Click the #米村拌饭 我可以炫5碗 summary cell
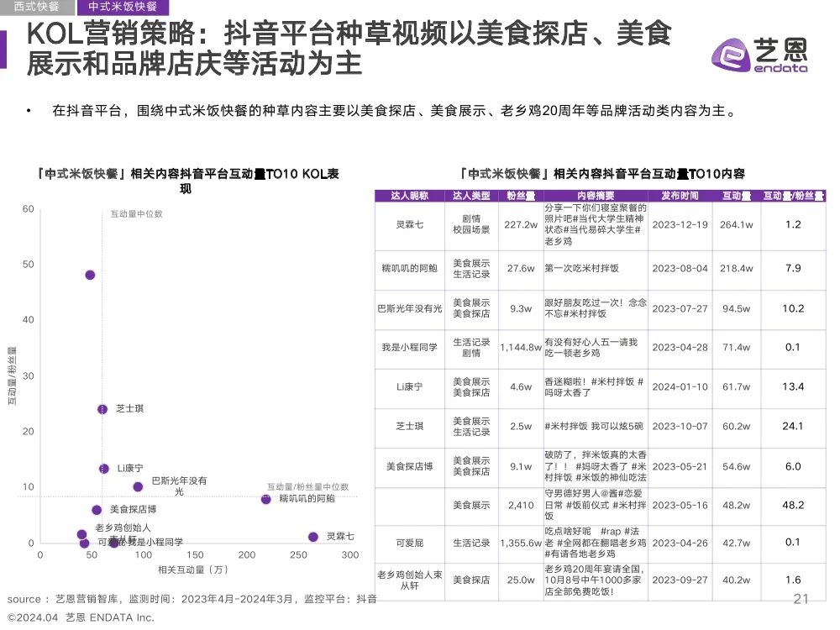Image resolution: width=840 pixels, height=630 pixels. 596,427
